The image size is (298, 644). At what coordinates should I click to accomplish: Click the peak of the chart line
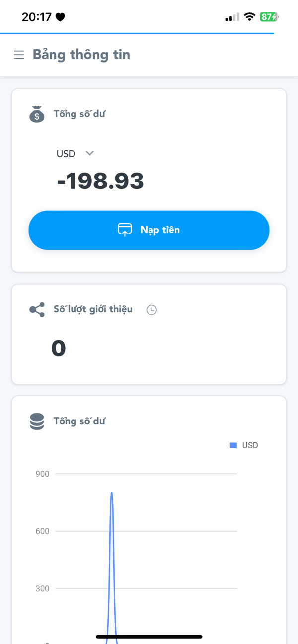[x=112, y=493]
